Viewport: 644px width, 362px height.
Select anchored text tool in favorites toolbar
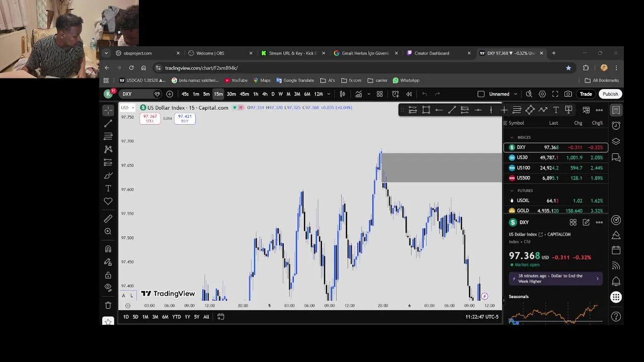[x=569, y=110]
